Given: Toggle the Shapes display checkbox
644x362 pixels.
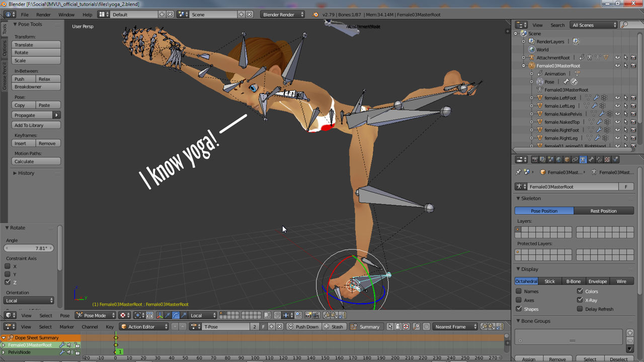Looking at the screenshot, I should (519, 309).
